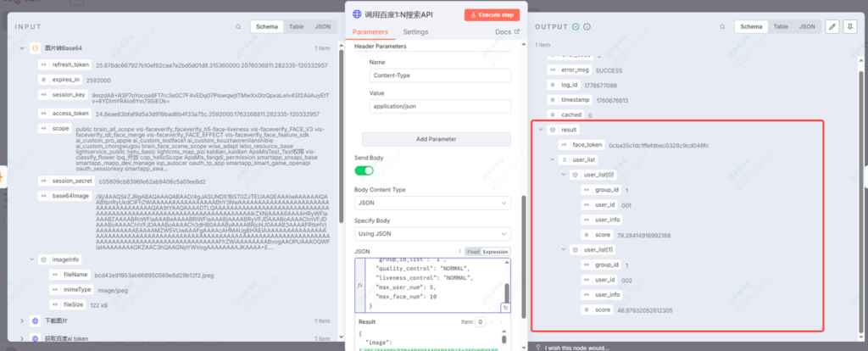Click the edit output pencil icon
The image size is (868, 351).
[x=832, y=26]
